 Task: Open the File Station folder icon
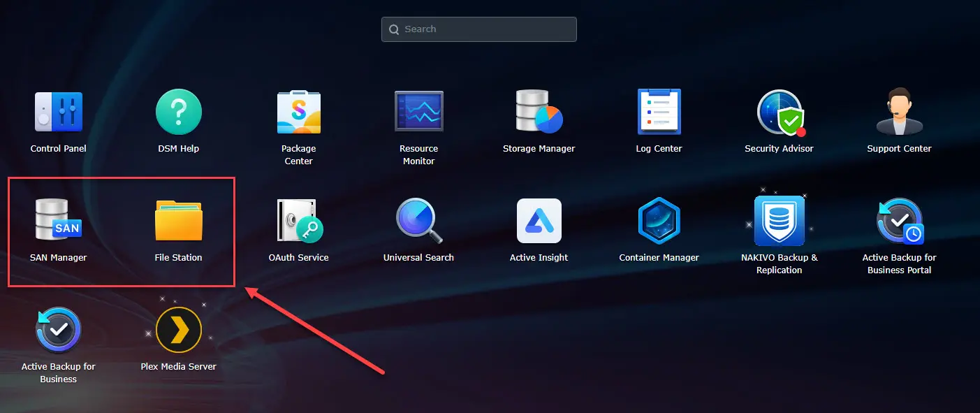coord(179,220)
